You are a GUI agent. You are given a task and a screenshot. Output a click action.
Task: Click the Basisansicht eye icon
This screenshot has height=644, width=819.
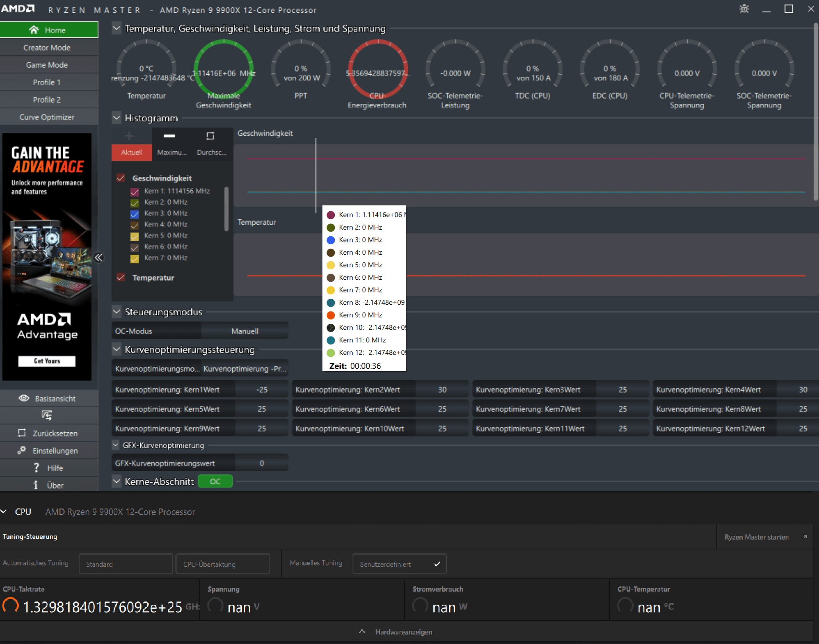24,398
